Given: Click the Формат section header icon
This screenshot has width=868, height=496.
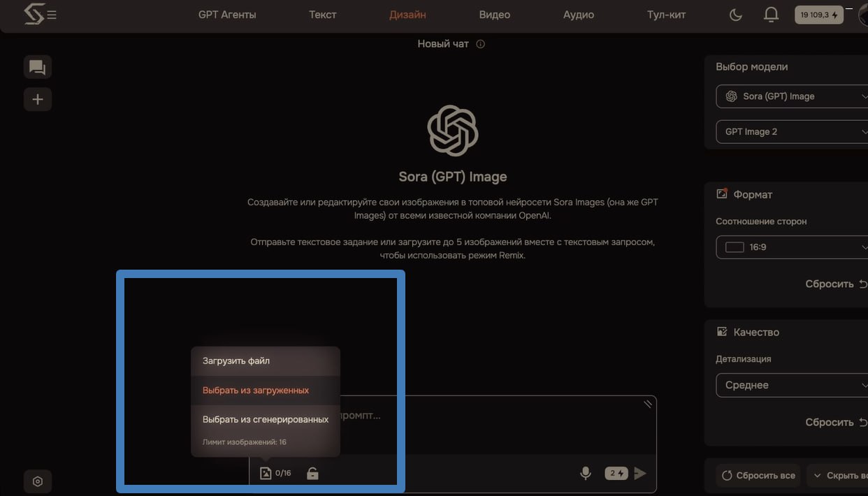Looking at the screenshot, I should point(722,194).
